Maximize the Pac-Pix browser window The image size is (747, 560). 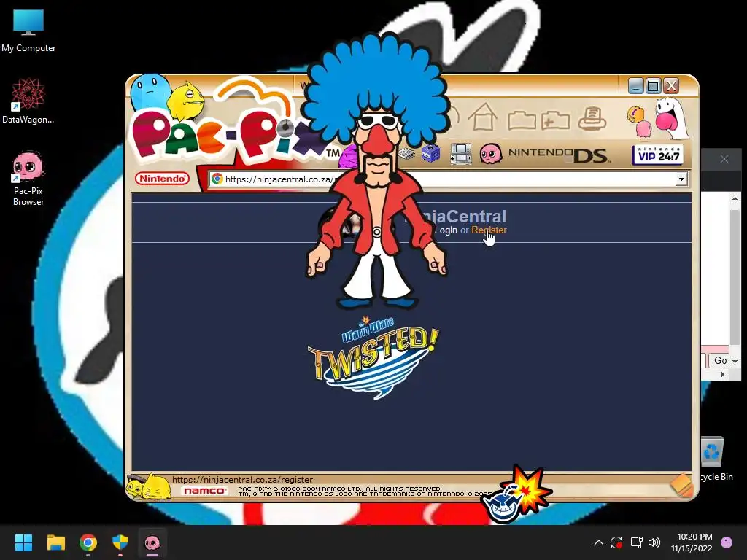click(x=653, y=86)
